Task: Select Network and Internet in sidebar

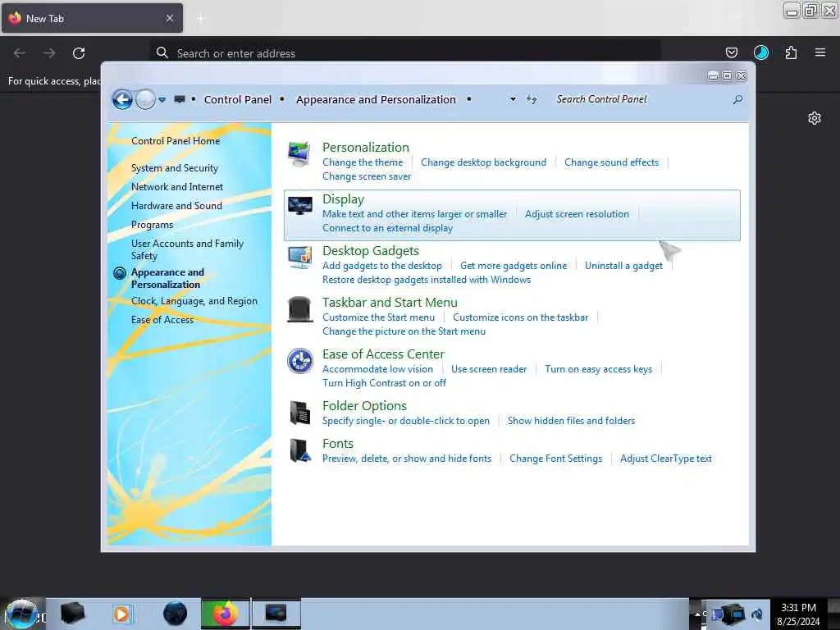Action: [x=177, y=187]
